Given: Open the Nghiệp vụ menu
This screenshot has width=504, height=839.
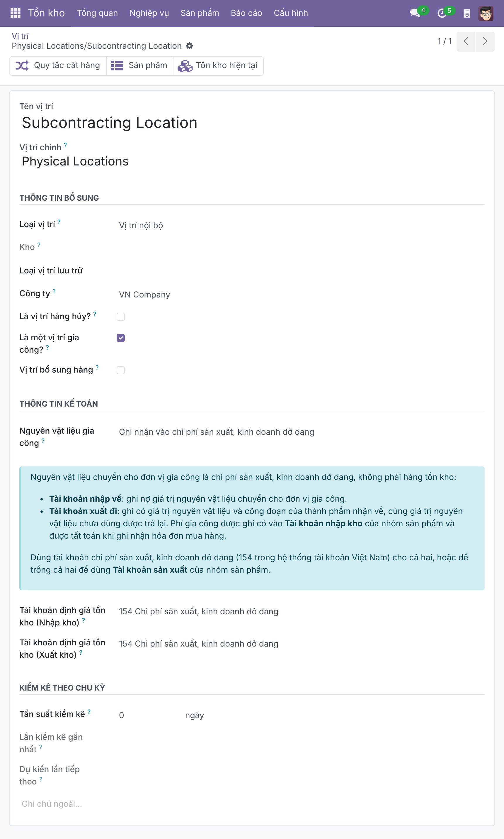Looking at the screenshot, I should pyautogui.click(x=149, y=13).
